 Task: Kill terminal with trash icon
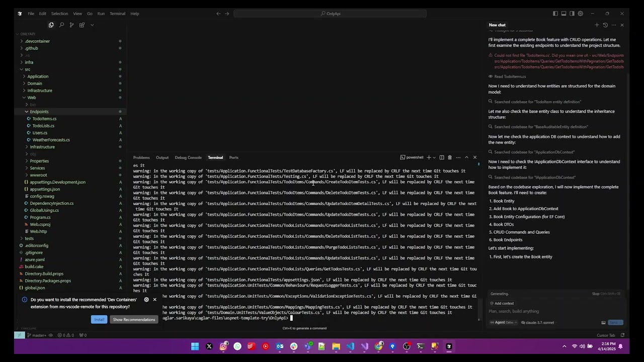(x=450, y=157)
